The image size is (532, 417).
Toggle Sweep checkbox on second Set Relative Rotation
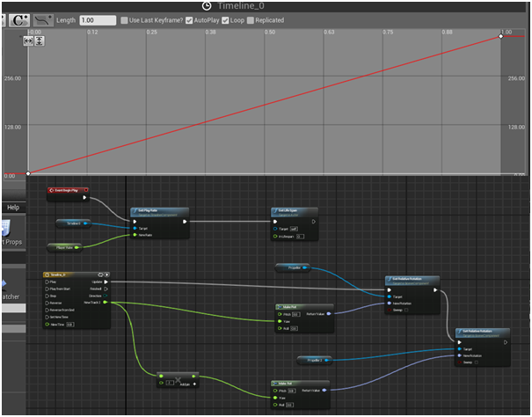tap(477, 362)
